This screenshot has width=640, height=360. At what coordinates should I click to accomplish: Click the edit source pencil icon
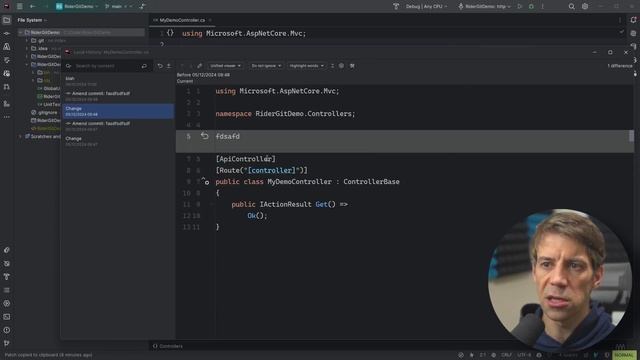click(x=200, y=66)
